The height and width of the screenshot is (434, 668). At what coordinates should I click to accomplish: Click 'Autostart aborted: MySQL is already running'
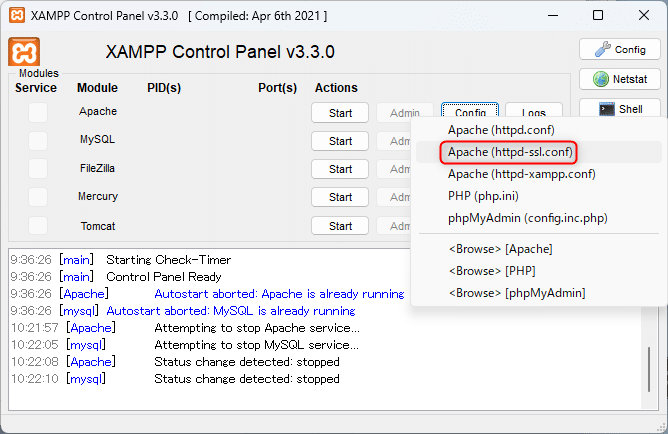[231, 311]
